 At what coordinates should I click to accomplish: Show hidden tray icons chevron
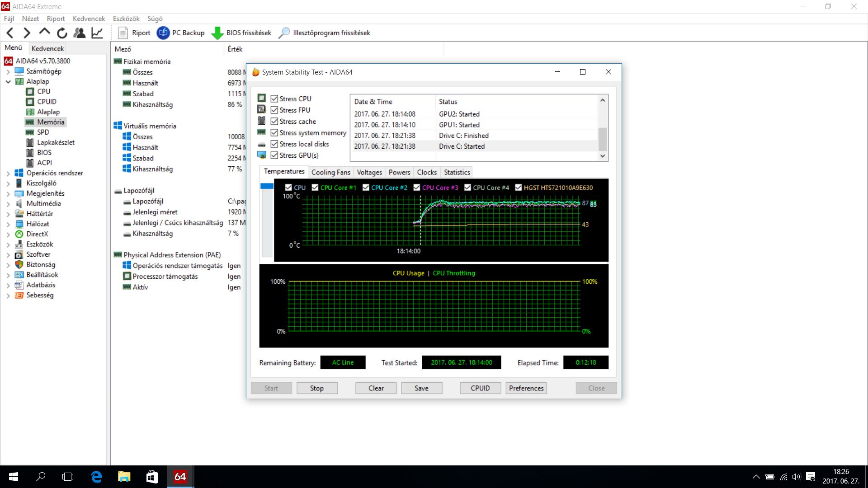(756, 477)
